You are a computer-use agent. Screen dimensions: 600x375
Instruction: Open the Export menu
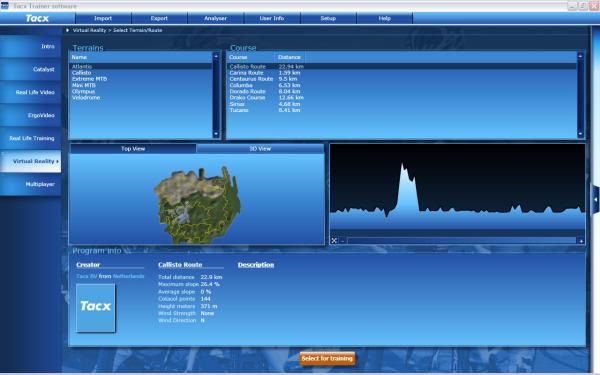[159, 18]
